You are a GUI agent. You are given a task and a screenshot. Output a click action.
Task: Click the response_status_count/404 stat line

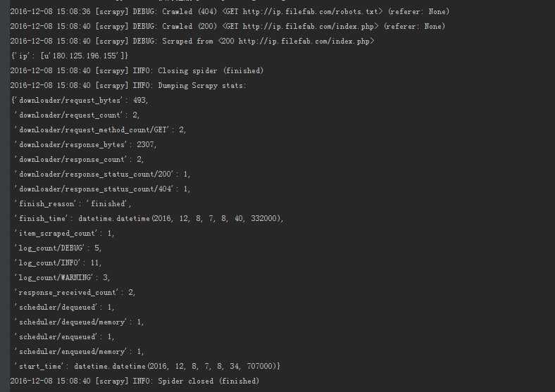pos(102,189)
